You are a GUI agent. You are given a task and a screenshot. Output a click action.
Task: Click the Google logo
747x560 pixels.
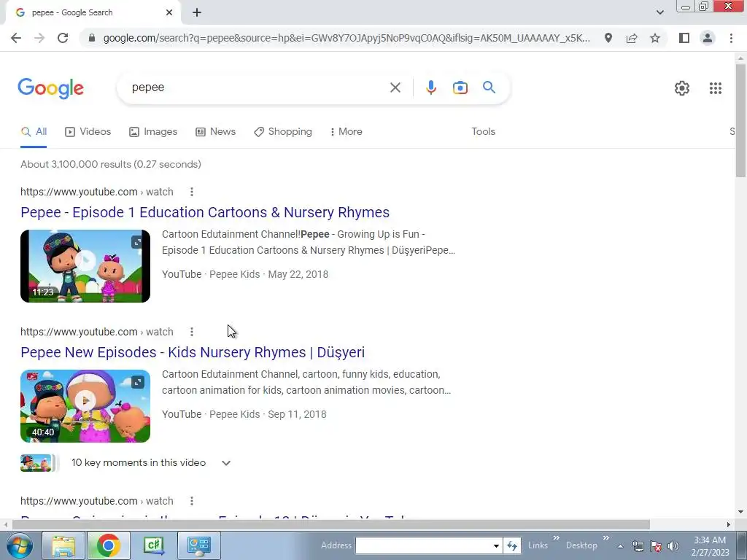pos(51,88)
